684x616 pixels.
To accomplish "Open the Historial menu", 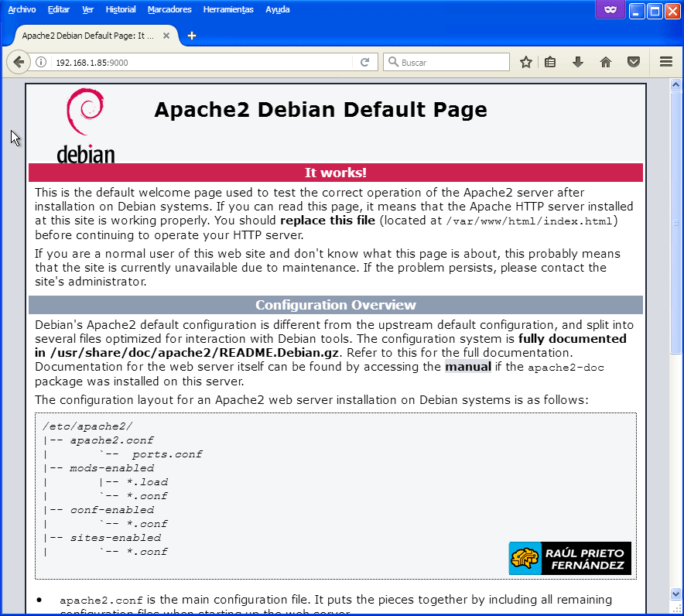I will coord(120,9).
